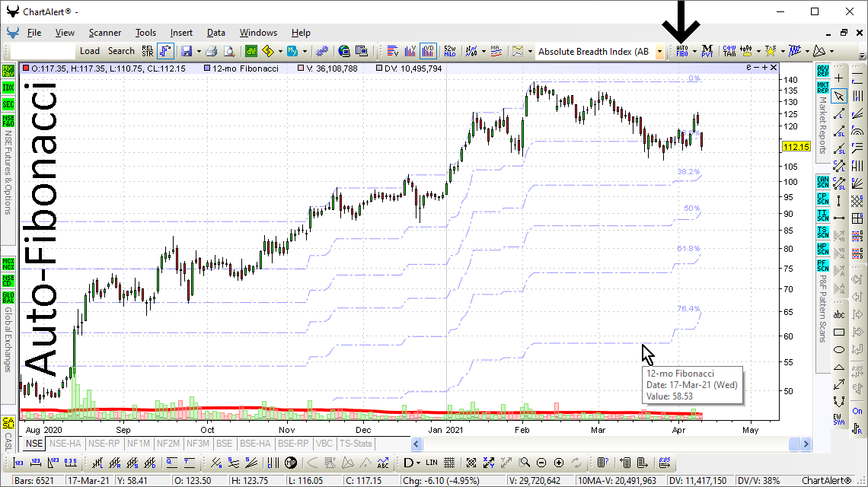The width and height of the screenshot is (868, 487).
Task: Select the arrow pointer tool
Action: tap(839, 97)
